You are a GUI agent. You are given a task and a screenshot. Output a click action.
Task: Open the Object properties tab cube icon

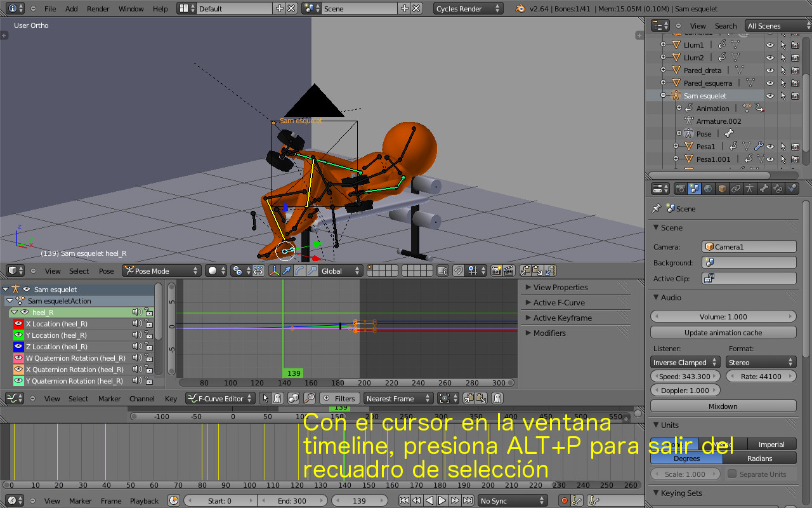pos(722,189)
